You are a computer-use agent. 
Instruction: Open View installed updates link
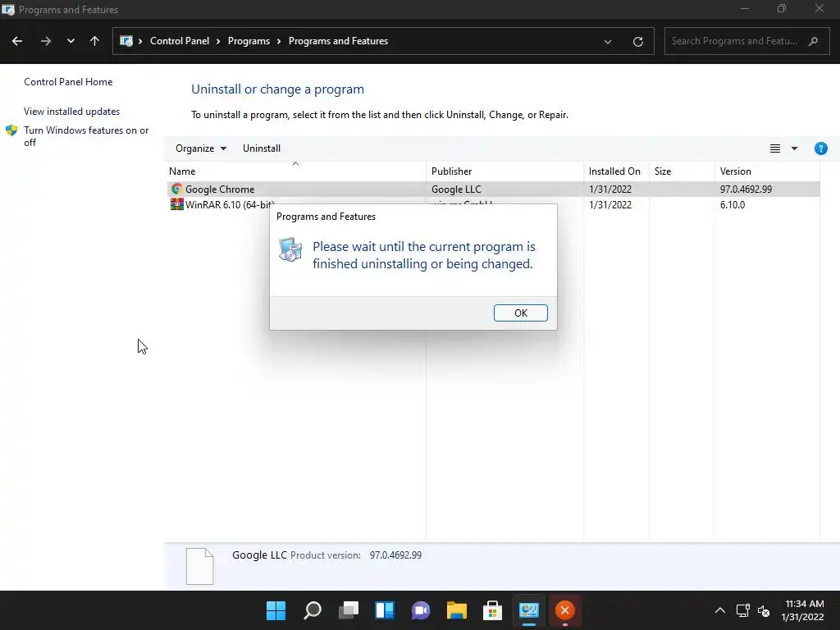72,112
